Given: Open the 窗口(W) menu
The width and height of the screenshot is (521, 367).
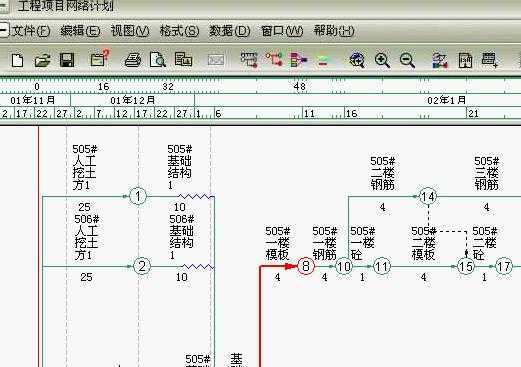Looking at the screenshot, I should coord(282,31).
